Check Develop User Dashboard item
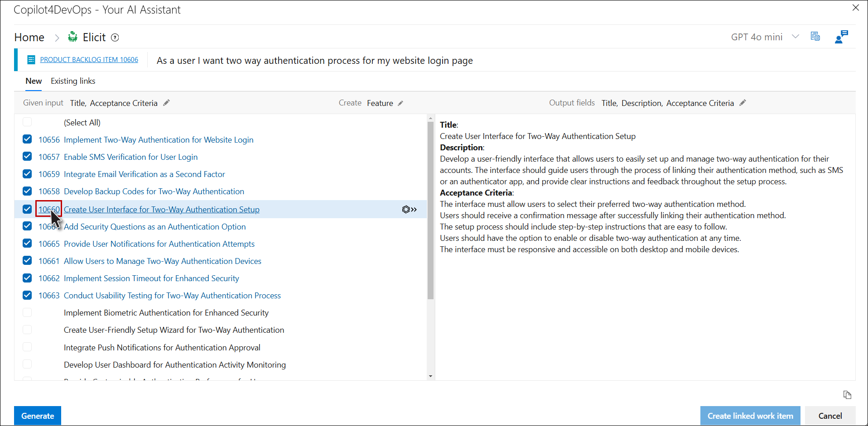This screenshot has height=426, width=868. click(x=27, y=364)
